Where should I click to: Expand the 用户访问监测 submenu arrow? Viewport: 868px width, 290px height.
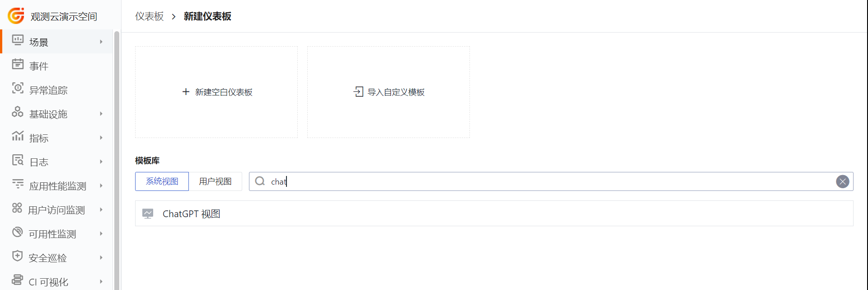(101, 209)
